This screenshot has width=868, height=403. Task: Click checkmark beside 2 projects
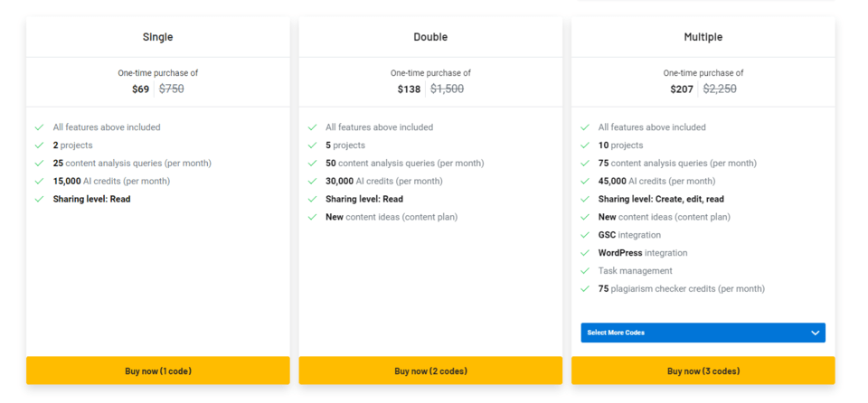click(x=39, y=145)
